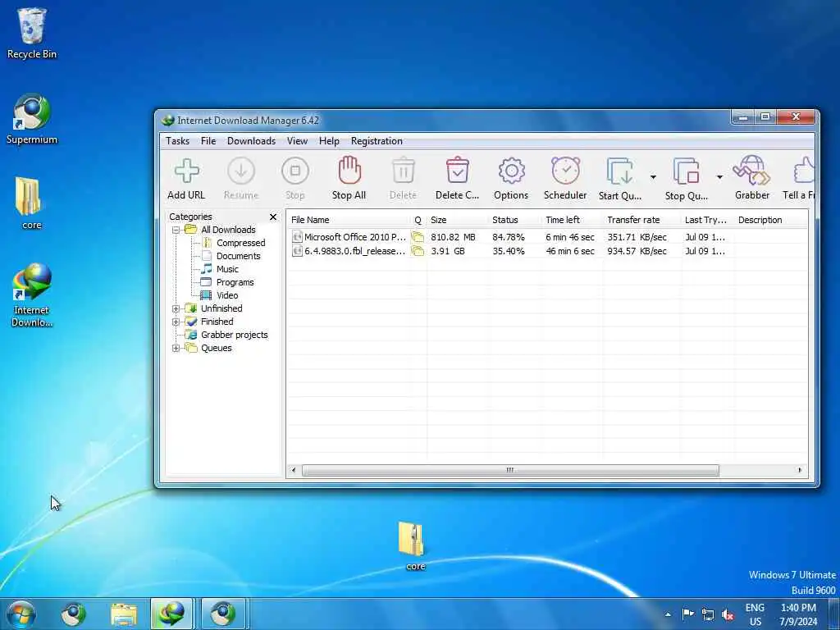840x630 pixels.
Task: Open the View menu
Action: coord(297,141)
